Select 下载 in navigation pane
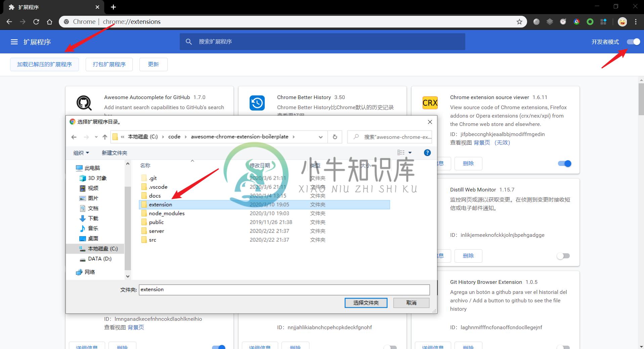This screenshot has height=349, width=644. pos(89,218)
